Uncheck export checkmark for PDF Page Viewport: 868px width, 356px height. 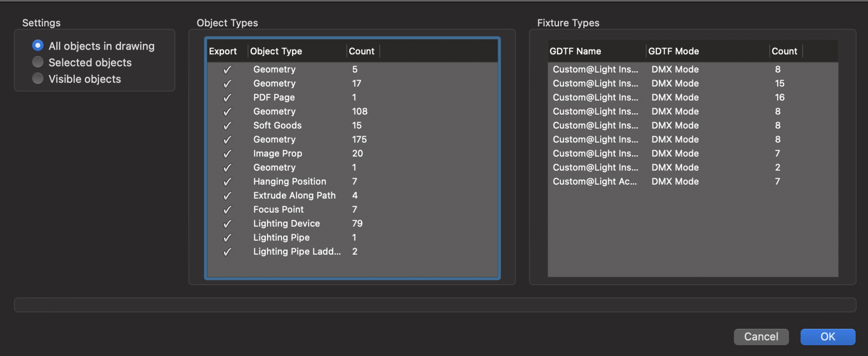point(228,98)
